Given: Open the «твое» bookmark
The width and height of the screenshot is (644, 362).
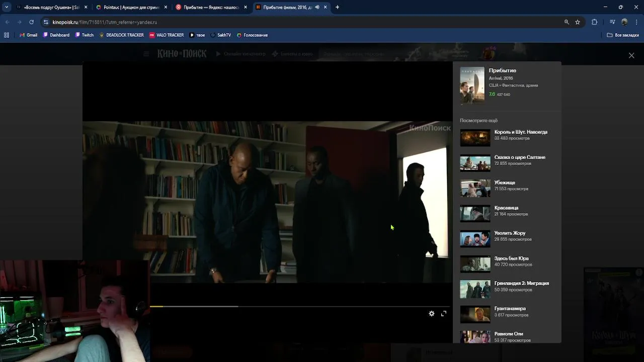Looking at the screenshot, I should click(197, 35).
